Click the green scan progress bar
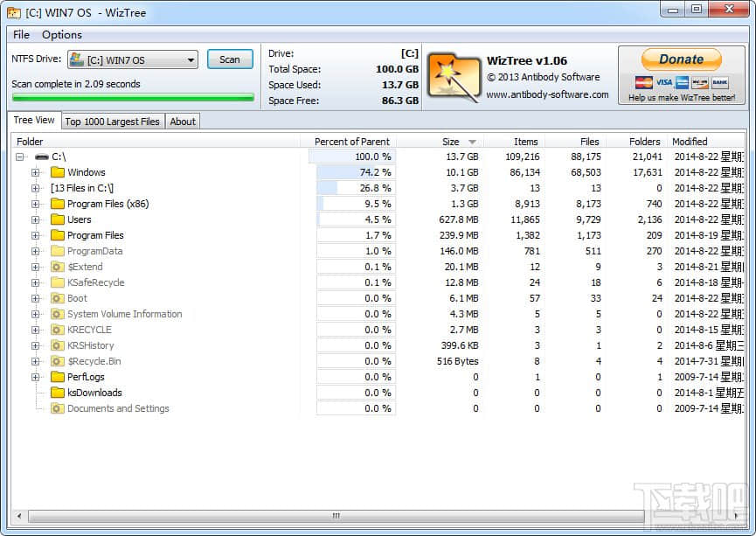The height and width of the screenshot is (536, 756). coord(133,98)
